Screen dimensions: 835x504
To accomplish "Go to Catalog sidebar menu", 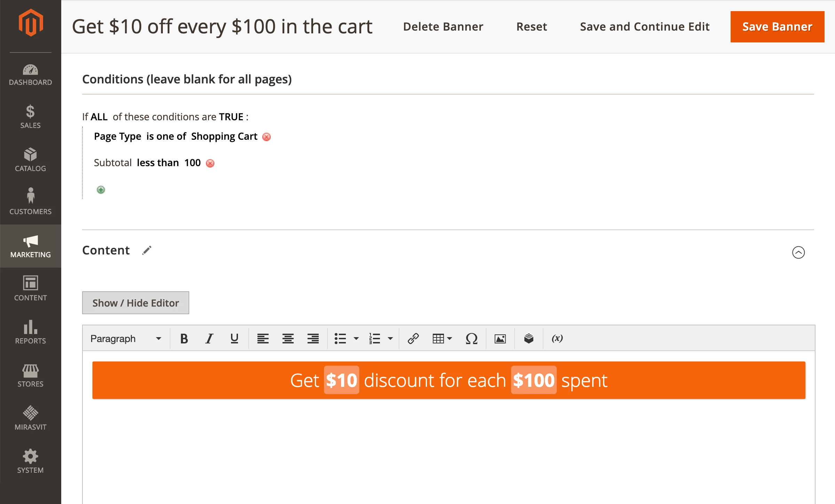I will [x=31, y=160].
